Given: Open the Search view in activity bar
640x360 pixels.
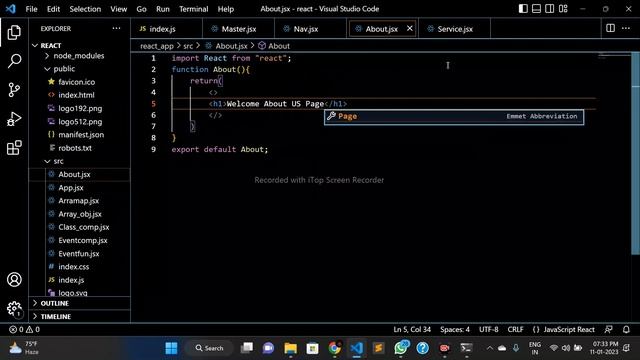Looking at the screenshot, I should 14,61.
